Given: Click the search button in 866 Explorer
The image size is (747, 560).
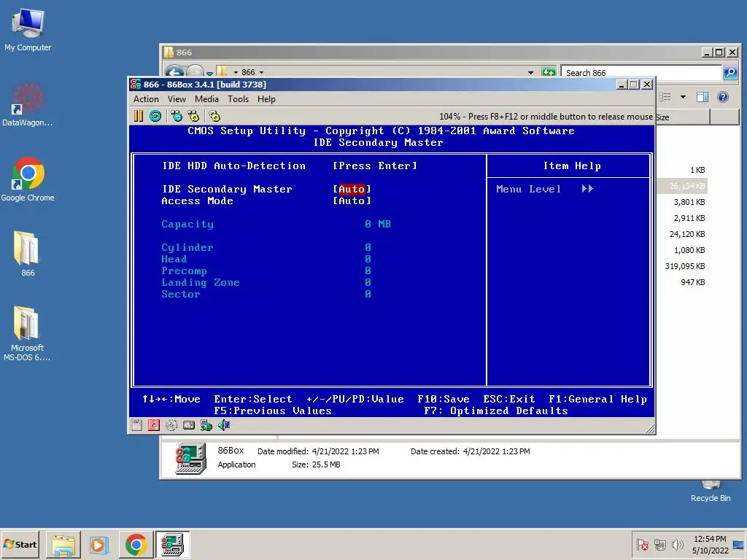Looking at the screenshot, I should [x=730, y=72].
